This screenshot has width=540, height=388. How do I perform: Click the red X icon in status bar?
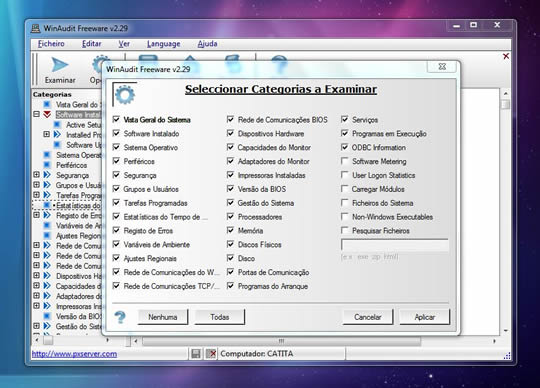(211, 354)
